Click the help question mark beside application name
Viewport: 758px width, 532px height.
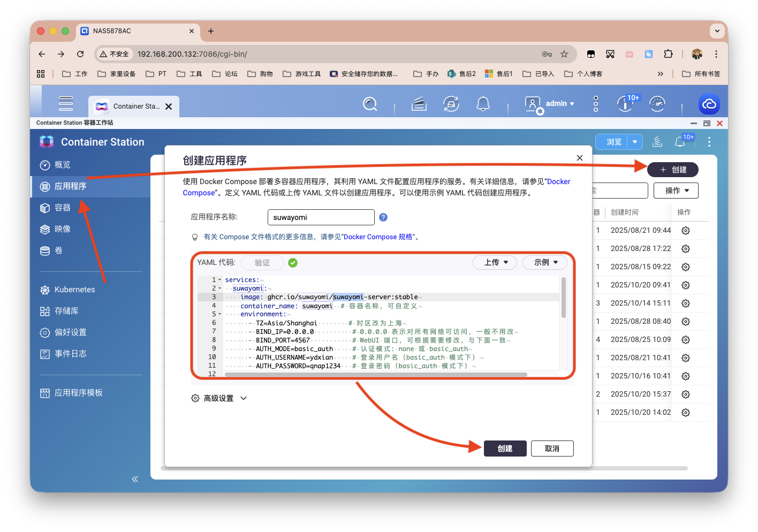383,217
